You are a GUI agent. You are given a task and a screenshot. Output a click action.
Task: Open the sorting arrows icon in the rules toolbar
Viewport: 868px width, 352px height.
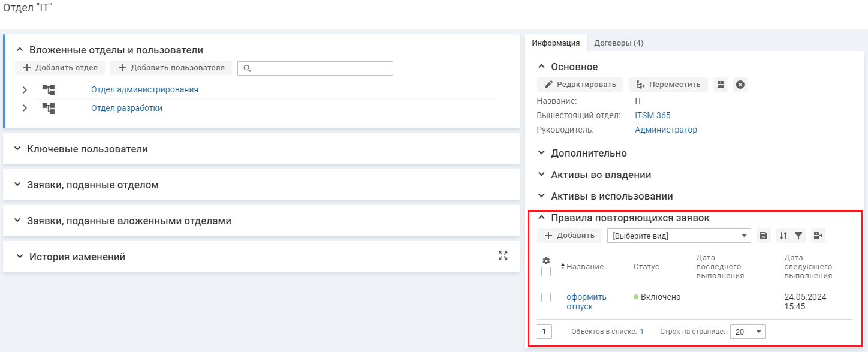click(783, 236)
